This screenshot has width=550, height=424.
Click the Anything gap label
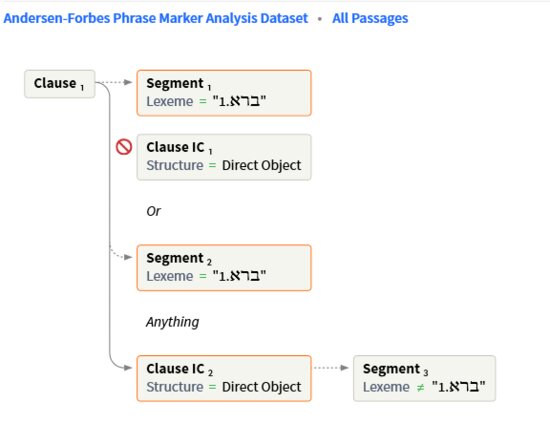coord(172,322)
